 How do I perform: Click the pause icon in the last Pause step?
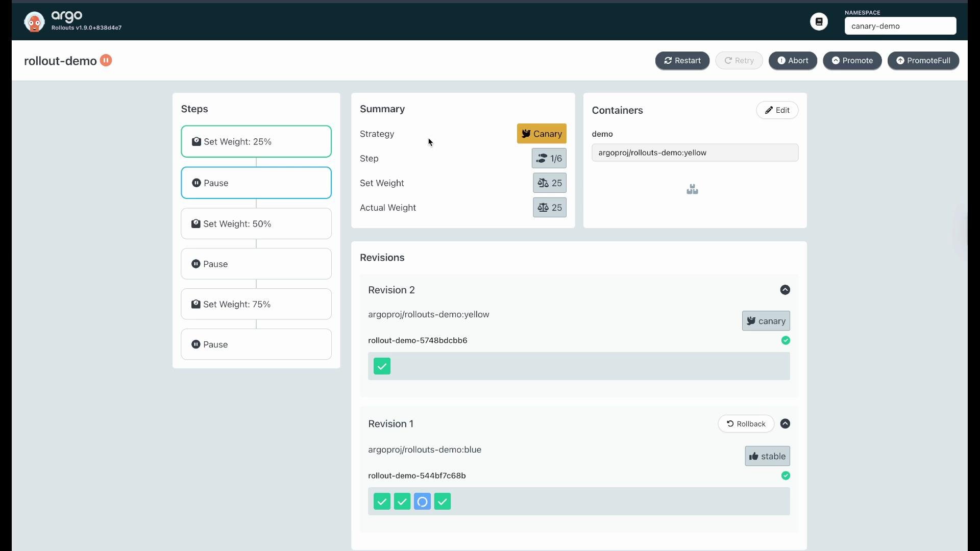tap(196, 344)
